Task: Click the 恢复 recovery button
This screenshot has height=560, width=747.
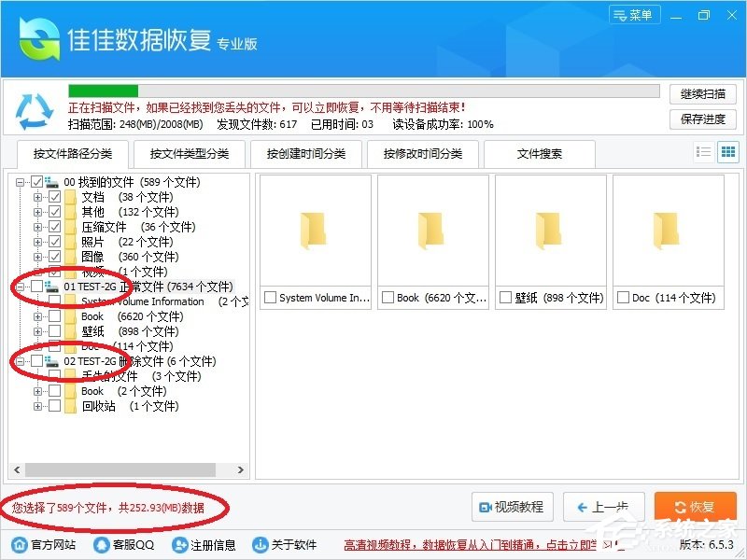Action: (695, 507)
